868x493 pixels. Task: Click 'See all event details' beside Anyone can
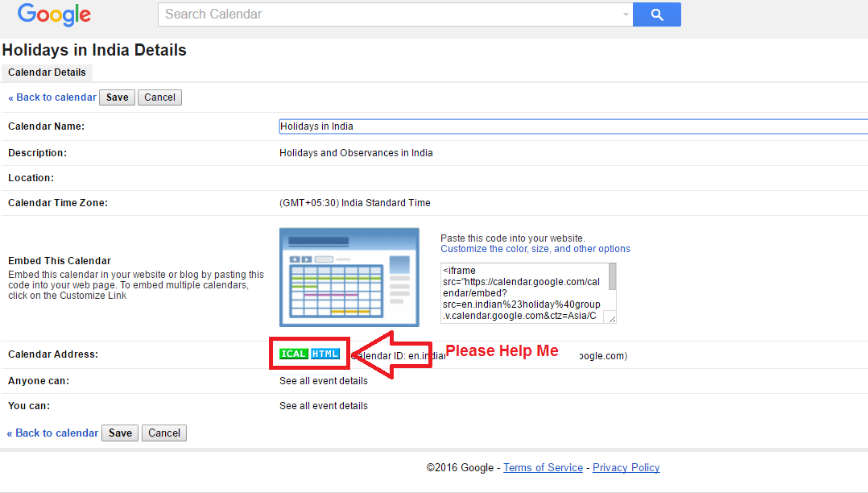click(x=324, y=381)
